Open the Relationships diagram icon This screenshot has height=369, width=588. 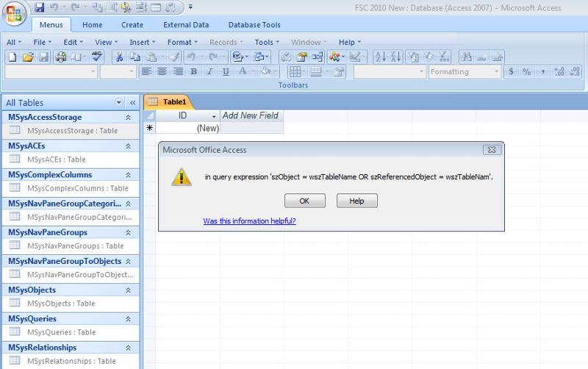click(318, 57)
